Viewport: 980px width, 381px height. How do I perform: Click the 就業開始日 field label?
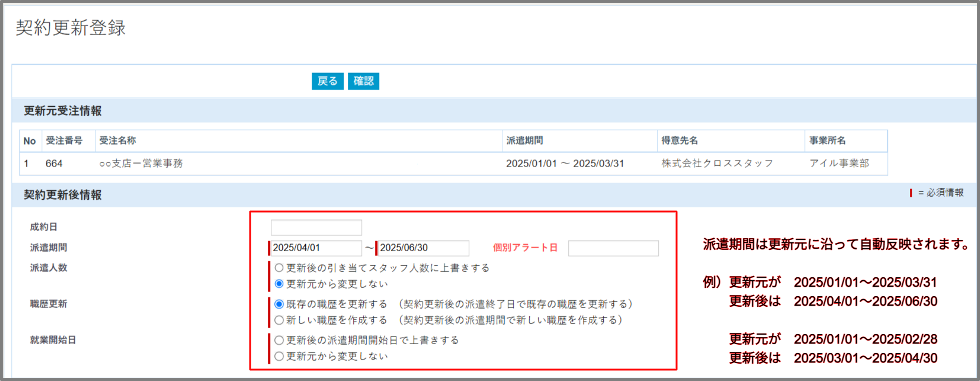coord(53,340)
